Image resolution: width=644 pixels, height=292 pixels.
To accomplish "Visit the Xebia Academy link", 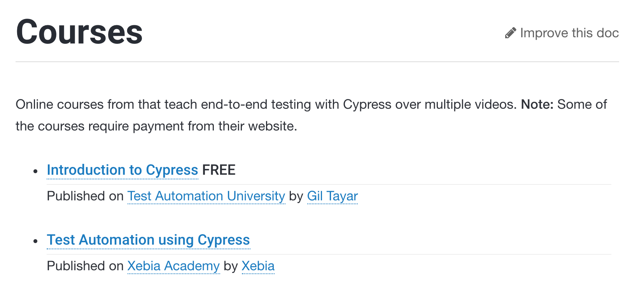I will [x=173, y=266].
